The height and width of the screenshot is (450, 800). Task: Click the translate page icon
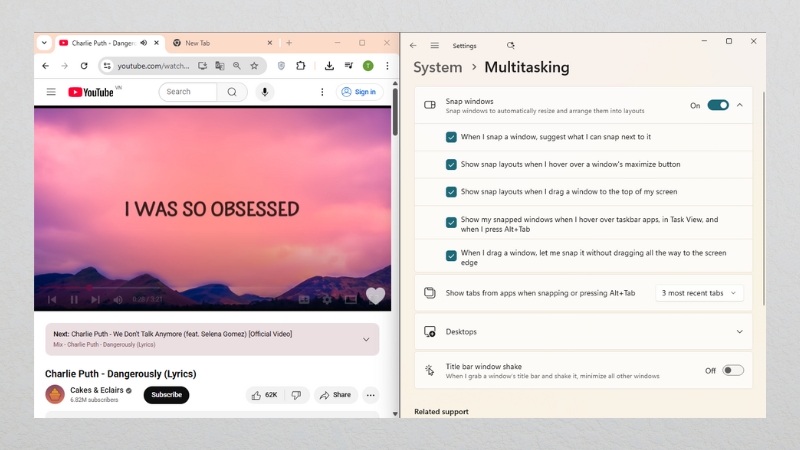pyautogui.click(x=220, y=66)
